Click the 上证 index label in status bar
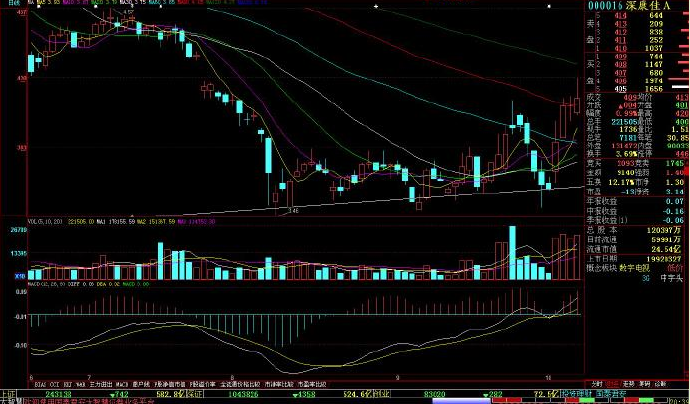 tap(8, 394)
